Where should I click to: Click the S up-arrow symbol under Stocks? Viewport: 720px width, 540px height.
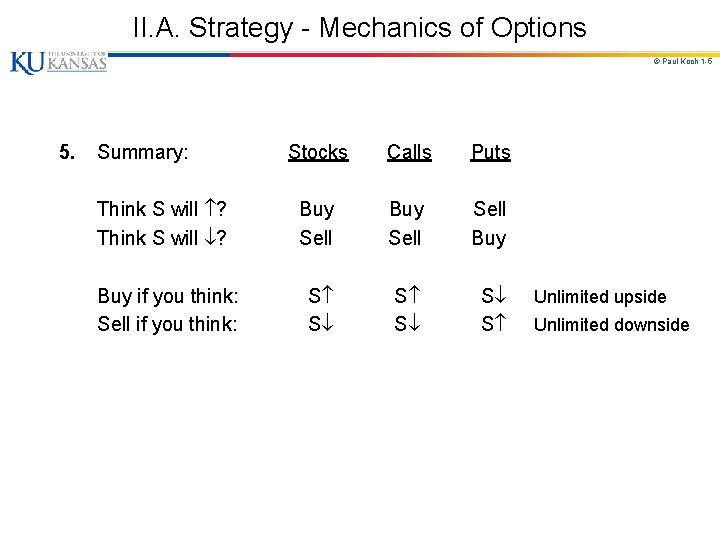coord(320,296)
